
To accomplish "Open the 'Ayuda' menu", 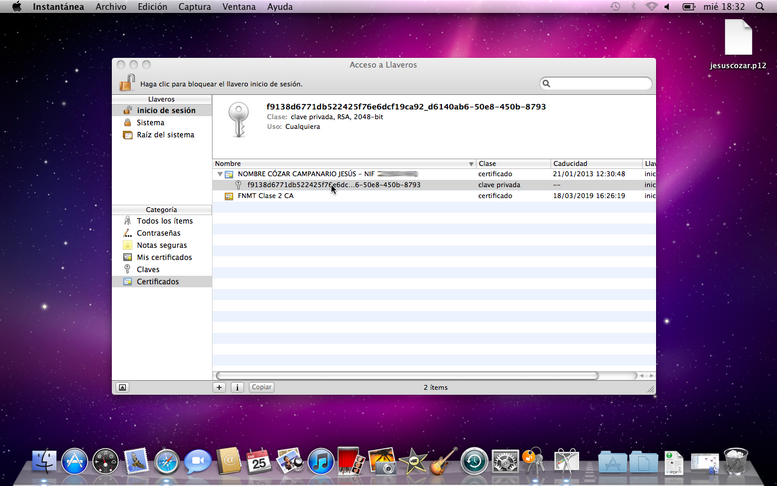I will (x=279, y=7).
